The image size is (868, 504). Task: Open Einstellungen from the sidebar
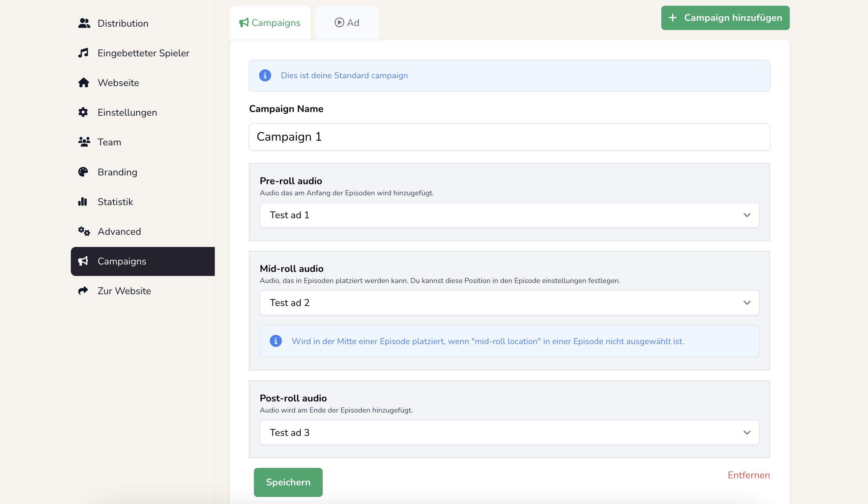click(143, 112)
